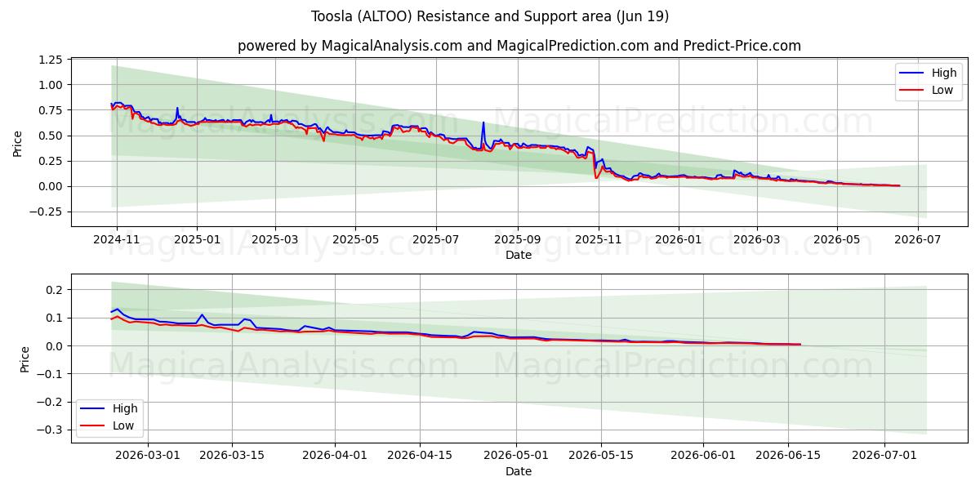Click the '2026-06-15' date label on bottom chart
Image resolution: width=980 pixels, height=490 pixels.
786,456
